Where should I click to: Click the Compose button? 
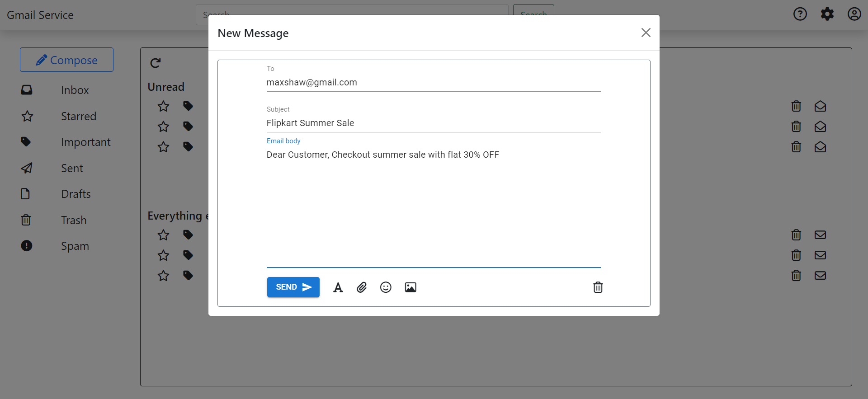(66, 60)
